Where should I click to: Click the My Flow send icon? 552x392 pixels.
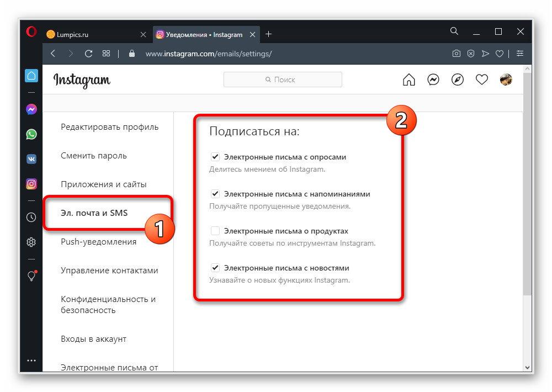pyautogui.click(x=485, y=54)
